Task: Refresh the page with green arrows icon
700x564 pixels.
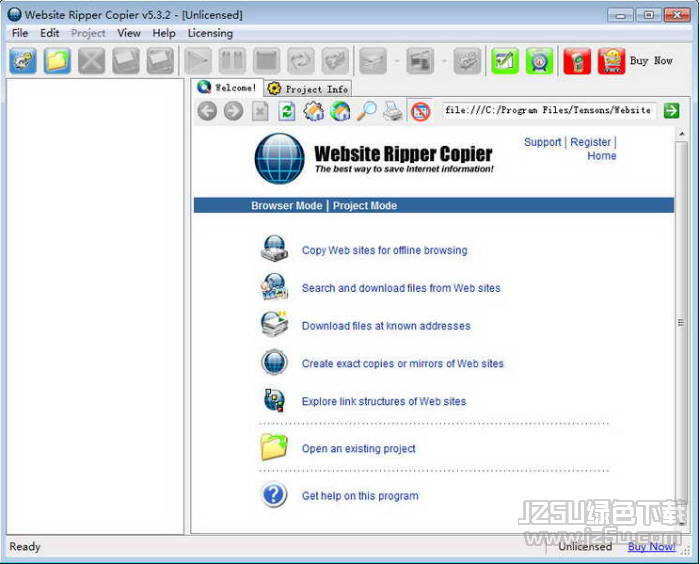Action: pyautogui.click(x=287, y=111)
